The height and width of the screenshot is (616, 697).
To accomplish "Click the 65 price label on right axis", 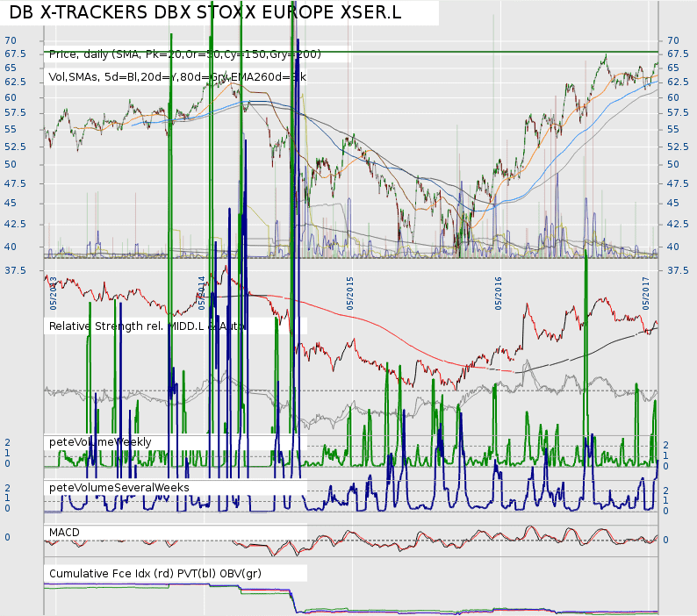I will point(673,68).
